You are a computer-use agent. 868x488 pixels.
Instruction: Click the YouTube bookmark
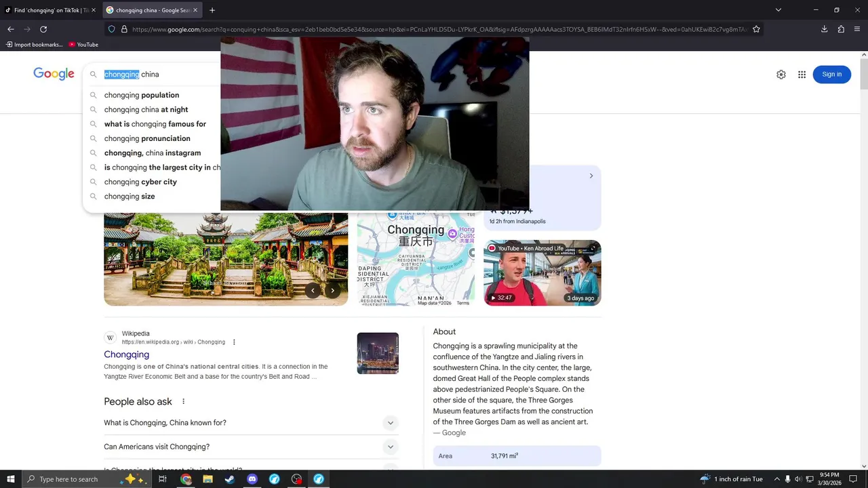[x=83, y=45]
